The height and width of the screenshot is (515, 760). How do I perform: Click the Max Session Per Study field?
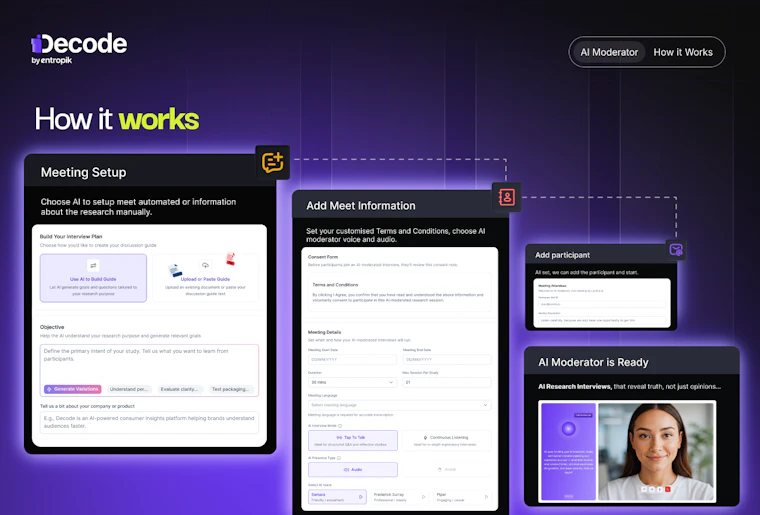point(447,382)
